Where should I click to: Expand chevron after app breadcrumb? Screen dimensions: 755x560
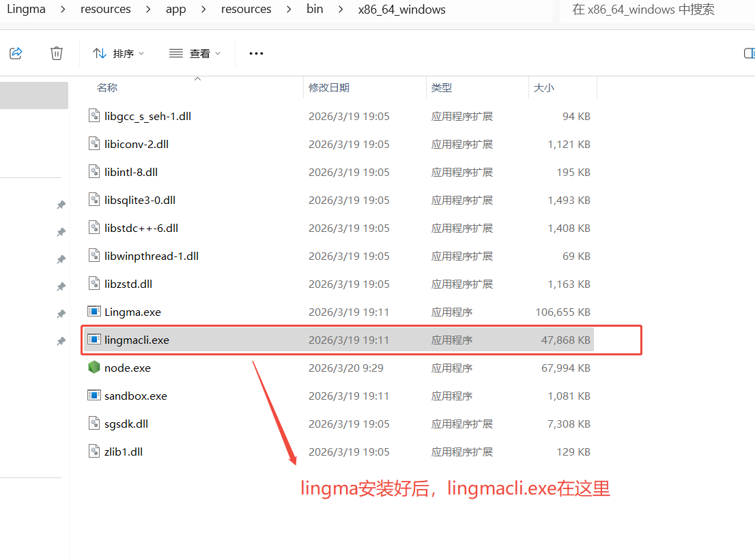203,9
